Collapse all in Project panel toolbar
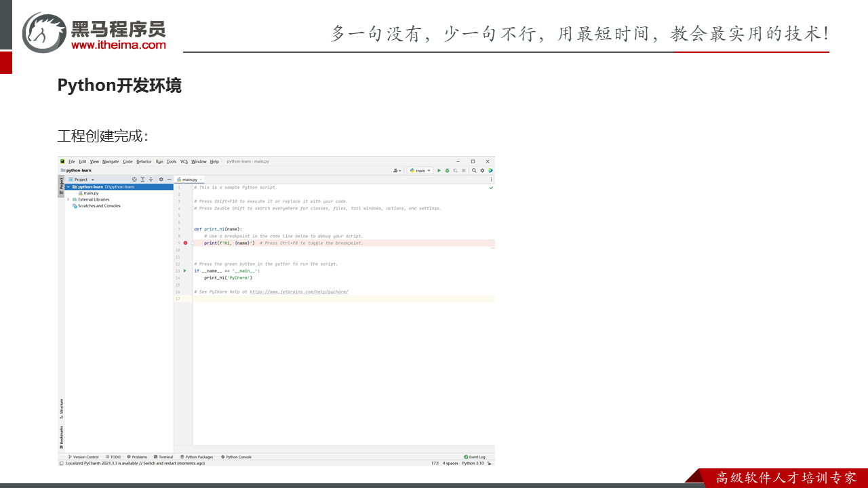Viewport: 868px width, 488px height. (151, 180)
